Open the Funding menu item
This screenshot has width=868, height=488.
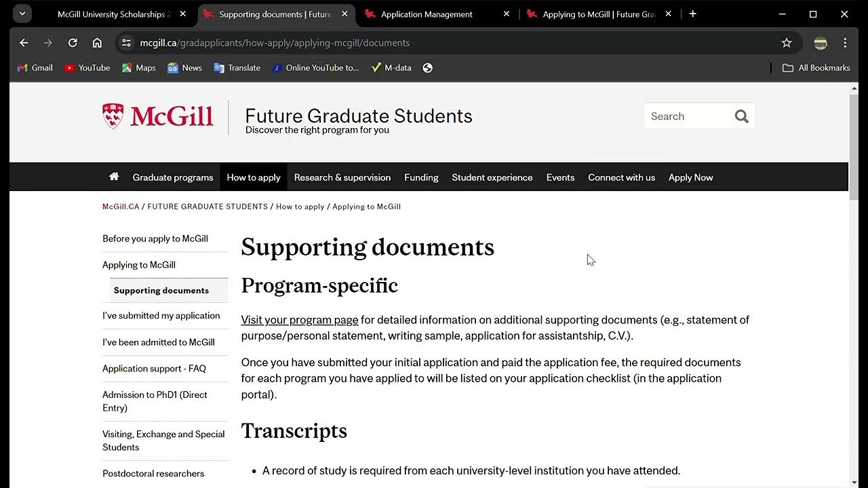click(x=421, y=178)
